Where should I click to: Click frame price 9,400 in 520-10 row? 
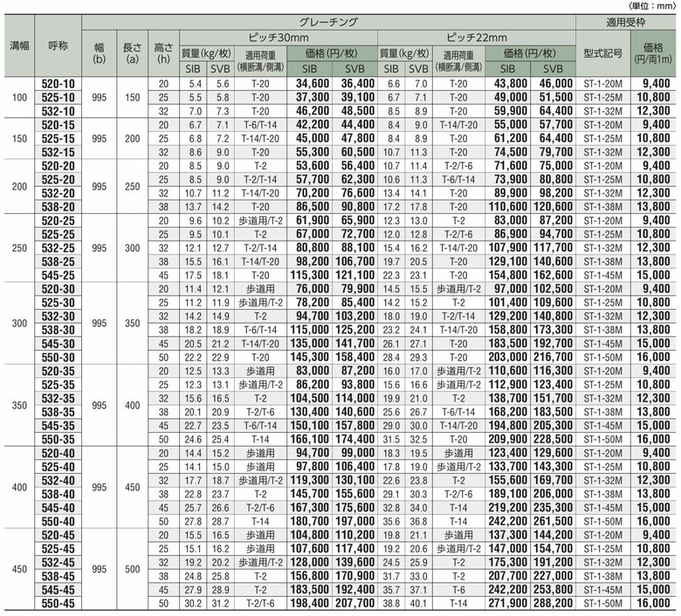coord(657,84)
